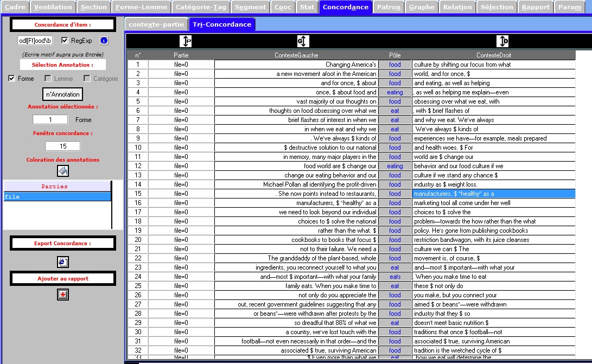The image size is (592, 364).
Task: Toggle the RegExp checkbox
Action: (x=65, y=40)
